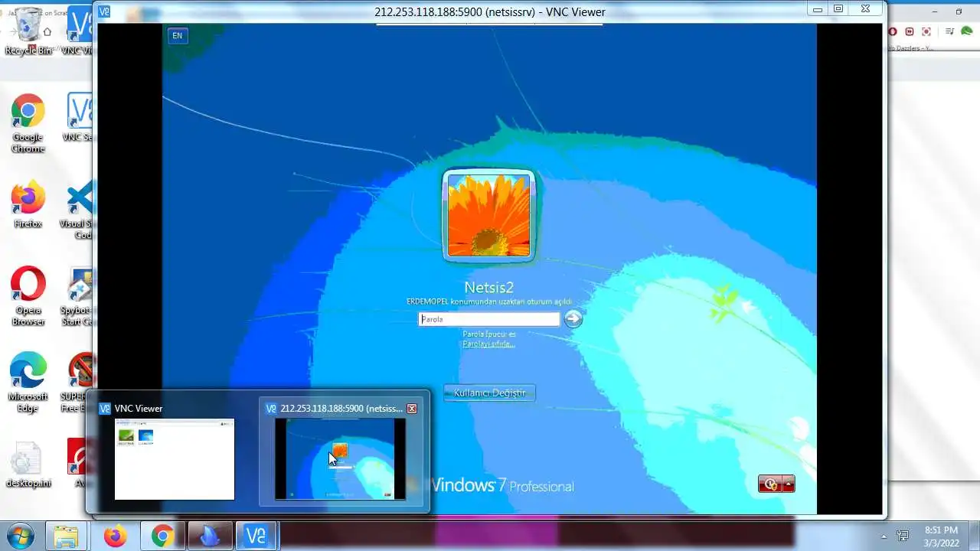
Task: Click the Firefox taskbar icon
Action: (116, 536)
